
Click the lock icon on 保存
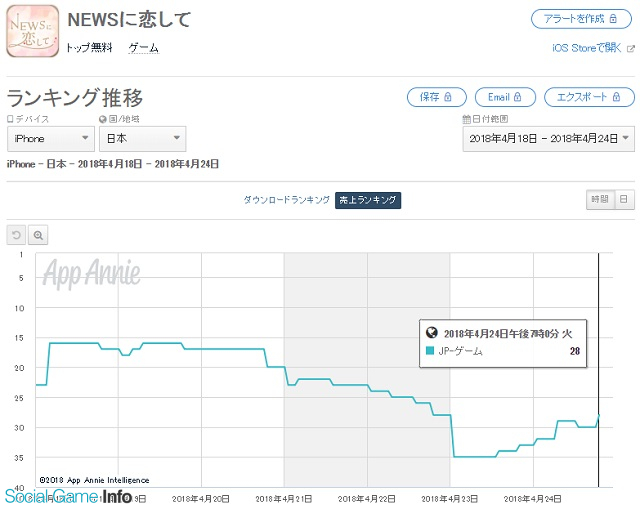point(448,97)
